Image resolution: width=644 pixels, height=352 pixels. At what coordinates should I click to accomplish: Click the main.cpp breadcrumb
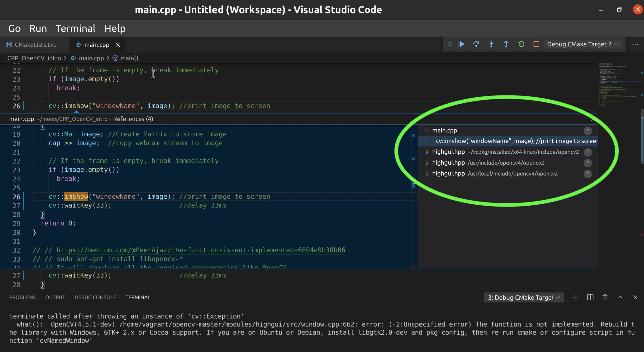click(x=91, y=58)
